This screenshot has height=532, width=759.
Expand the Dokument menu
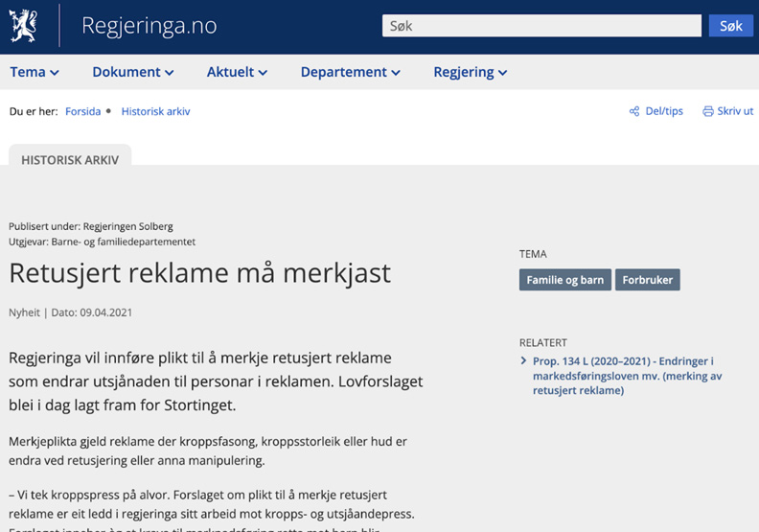coord(132,72)
